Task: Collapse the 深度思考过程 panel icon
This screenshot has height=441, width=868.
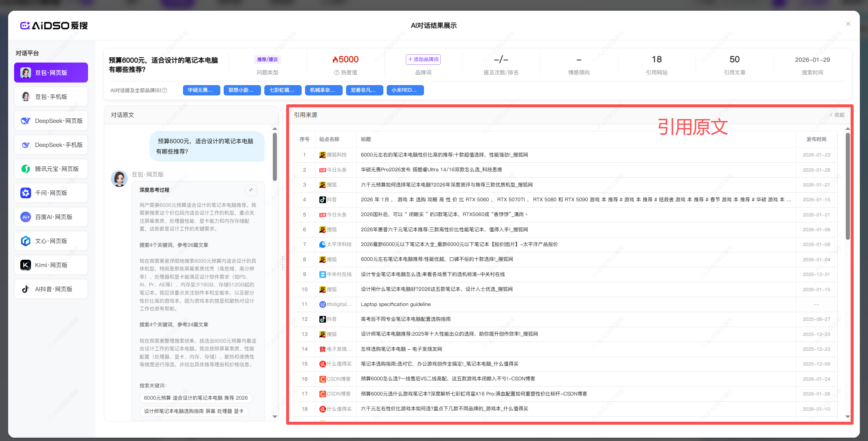Action: point(251,190)
